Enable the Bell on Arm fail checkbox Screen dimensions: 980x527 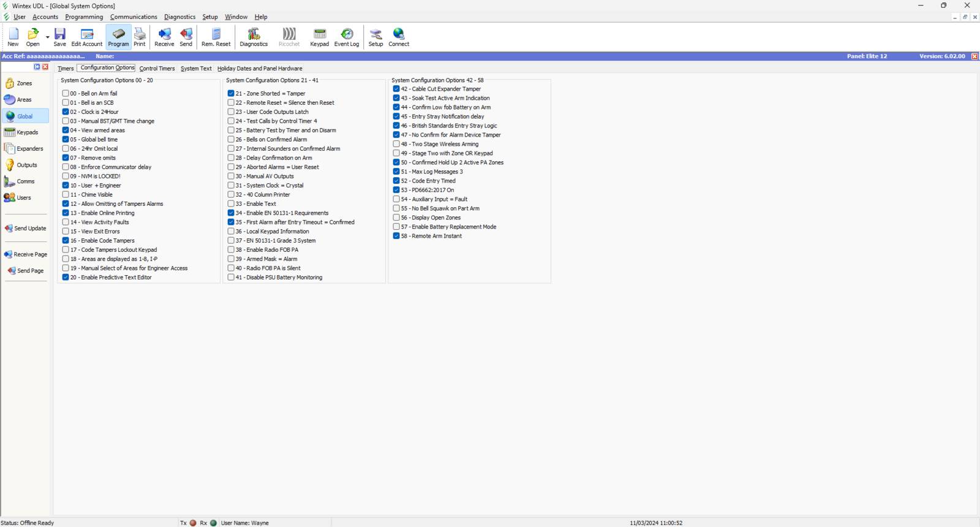pos(66,94)
